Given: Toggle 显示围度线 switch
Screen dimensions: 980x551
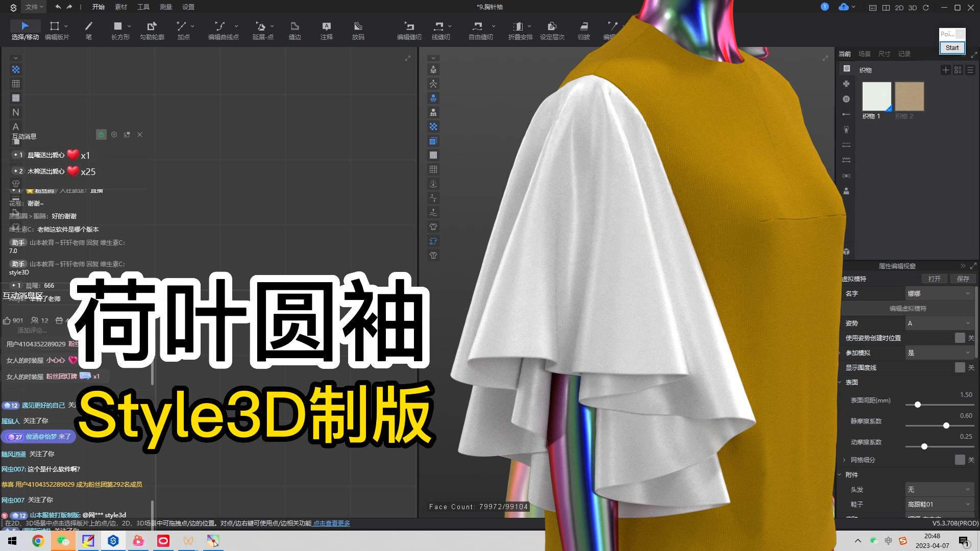Looking at the screenshot, I should tap(960, 367).
